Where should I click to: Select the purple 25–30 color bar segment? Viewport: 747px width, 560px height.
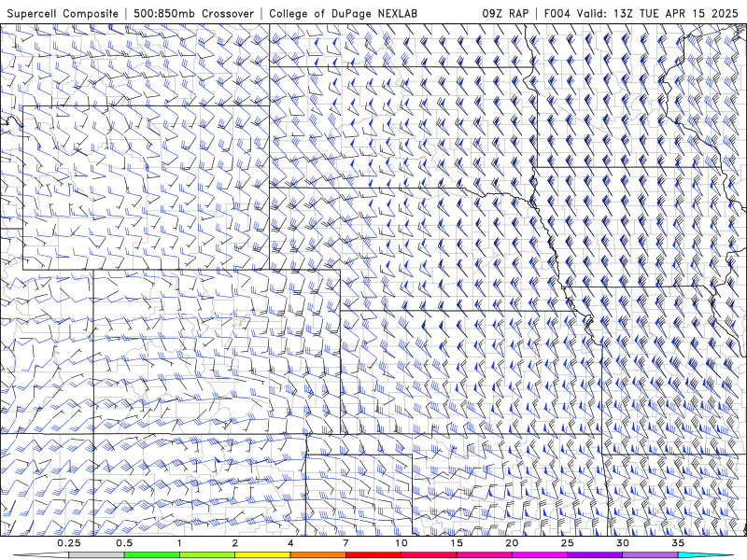(x=595, y=555)
